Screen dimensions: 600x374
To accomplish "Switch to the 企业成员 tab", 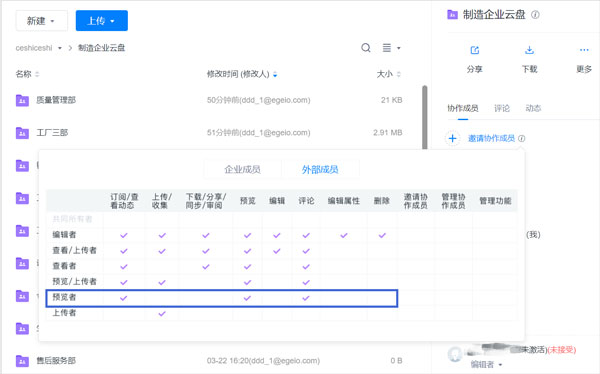I will pyautogui.click(x=242, y=169).
